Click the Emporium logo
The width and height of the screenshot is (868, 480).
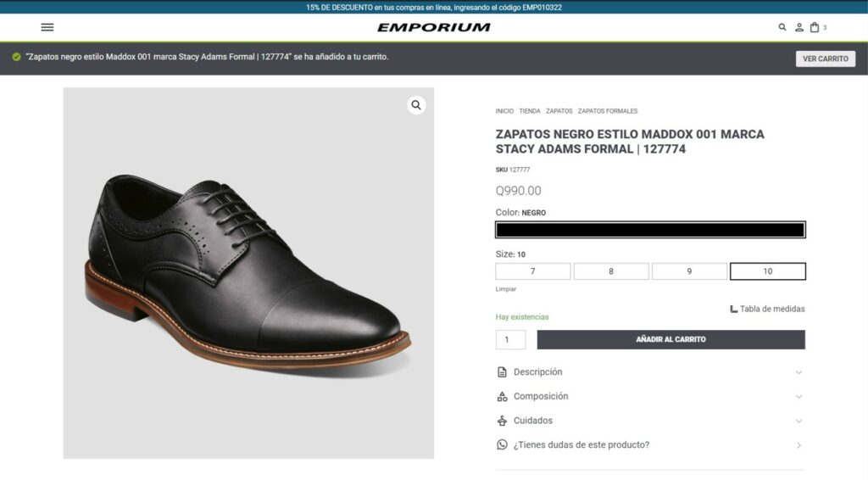point(434,27)
